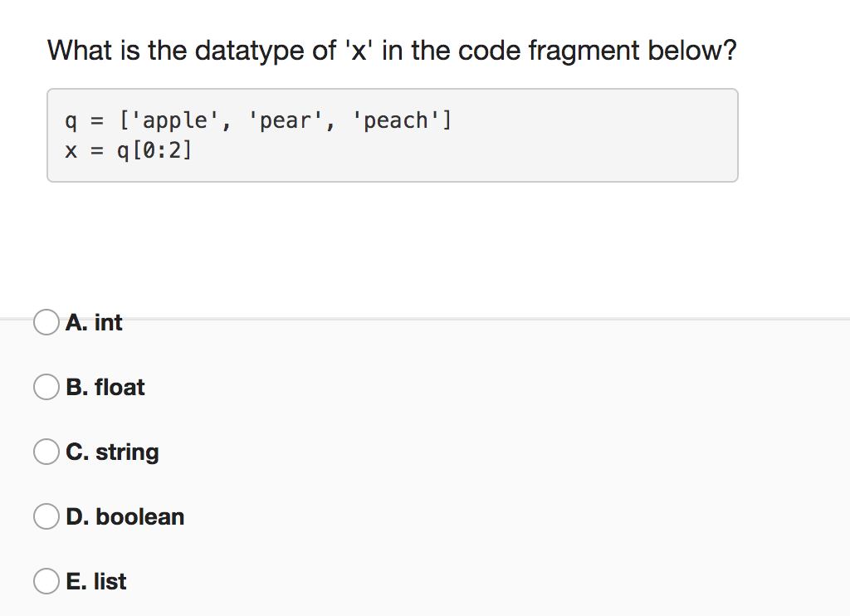Click the answer label 'C. string'
The width and height of the screenshot is (850, 616).
tap(112, 452)
